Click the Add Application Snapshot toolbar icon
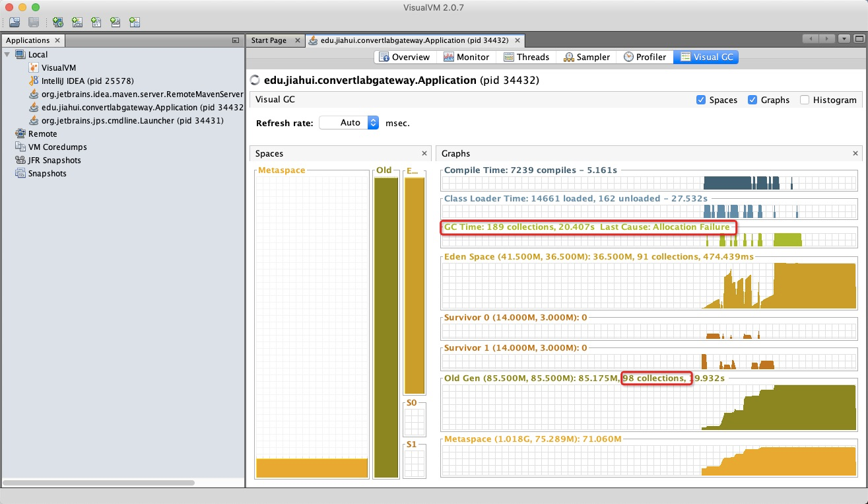The image size is (868, 504). [135, 22]
